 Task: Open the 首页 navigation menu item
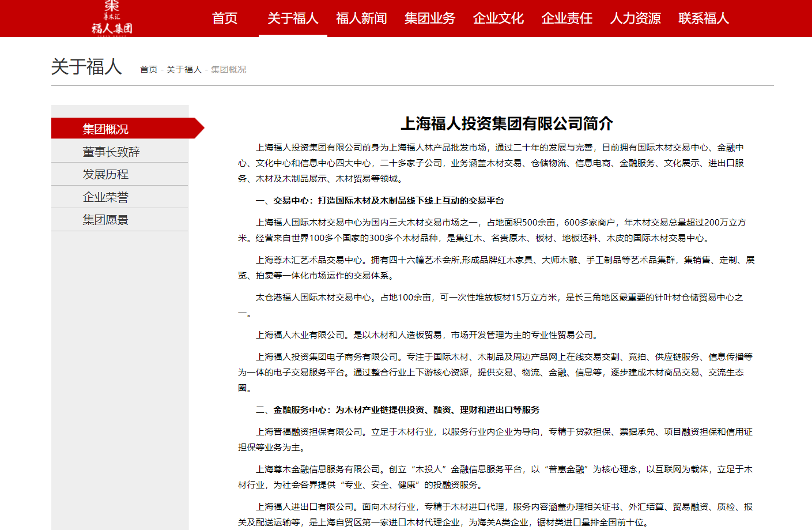click(x=224, y=18)
